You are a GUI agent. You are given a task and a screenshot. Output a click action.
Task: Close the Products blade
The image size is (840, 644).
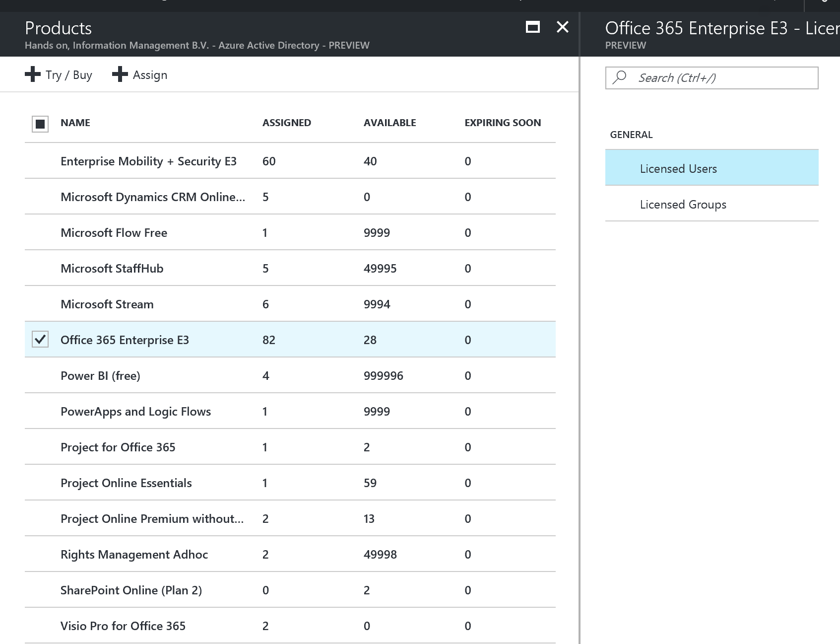click(x=562, y=27)
